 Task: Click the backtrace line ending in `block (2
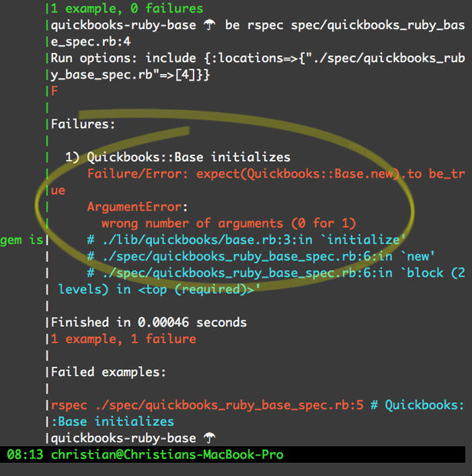[x=276, y=273]
